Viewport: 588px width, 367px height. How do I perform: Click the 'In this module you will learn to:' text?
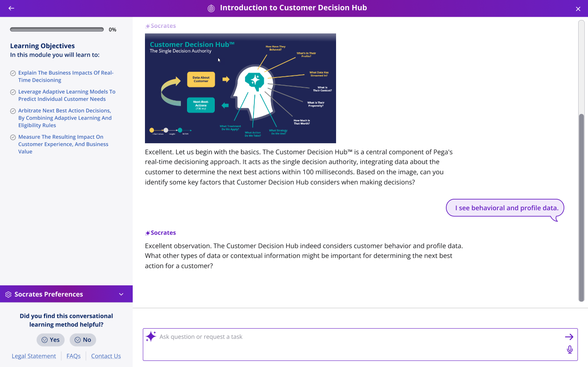(55, 55)
